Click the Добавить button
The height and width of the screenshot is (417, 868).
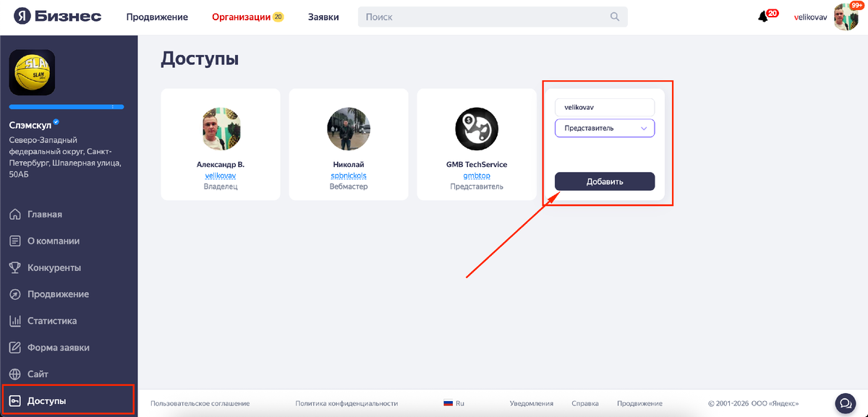click(605, 181)
